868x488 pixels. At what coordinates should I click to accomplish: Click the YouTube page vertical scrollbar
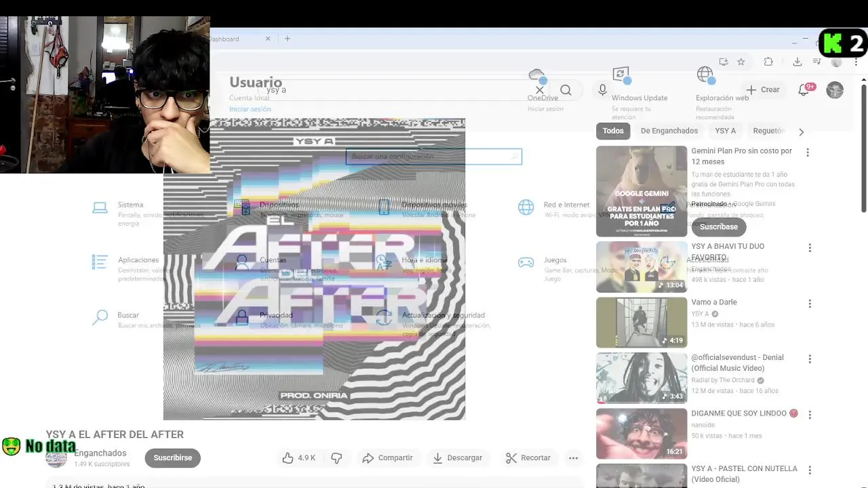863,148
